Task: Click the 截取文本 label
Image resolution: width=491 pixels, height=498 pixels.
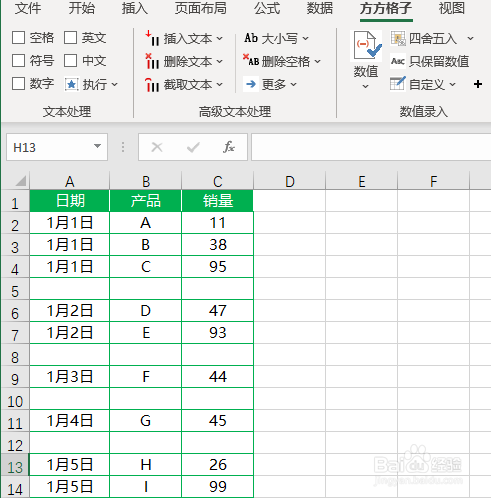Action: point(188,85)
